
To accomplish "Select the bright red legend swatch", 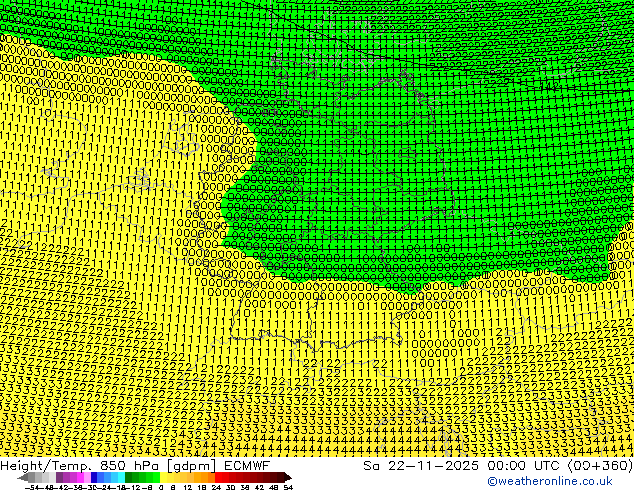I will [219, 478].
